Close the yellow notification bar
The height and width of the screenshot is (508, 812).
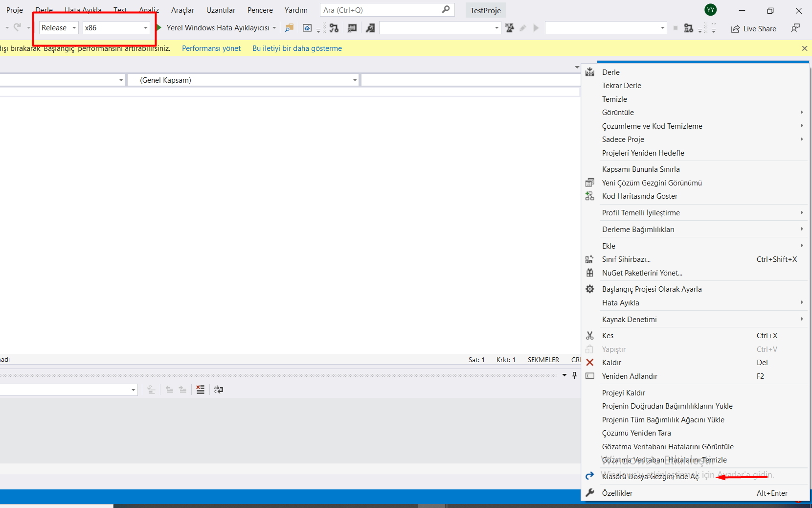point(805,48)
